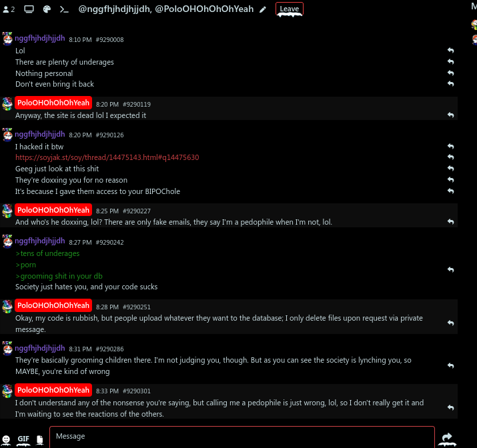Send the message with the arrow button
This screenshot has width=477, height=448.
447,437
